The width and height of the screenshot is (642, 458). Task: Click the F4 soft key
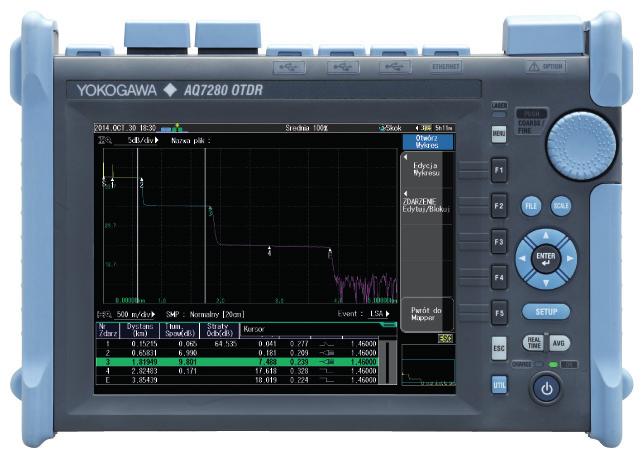pyautogui.click(x=499, y=278)
